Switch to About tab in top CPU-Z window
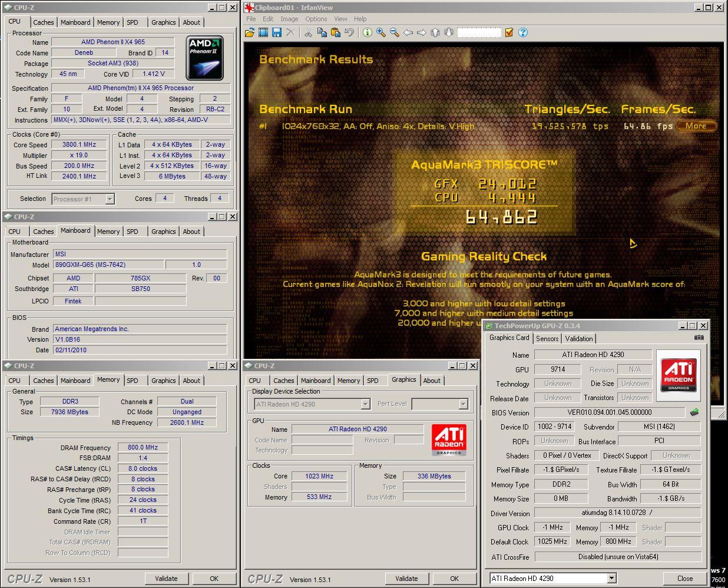The width and height of the screenshot is (728, 588). point(191,22)
